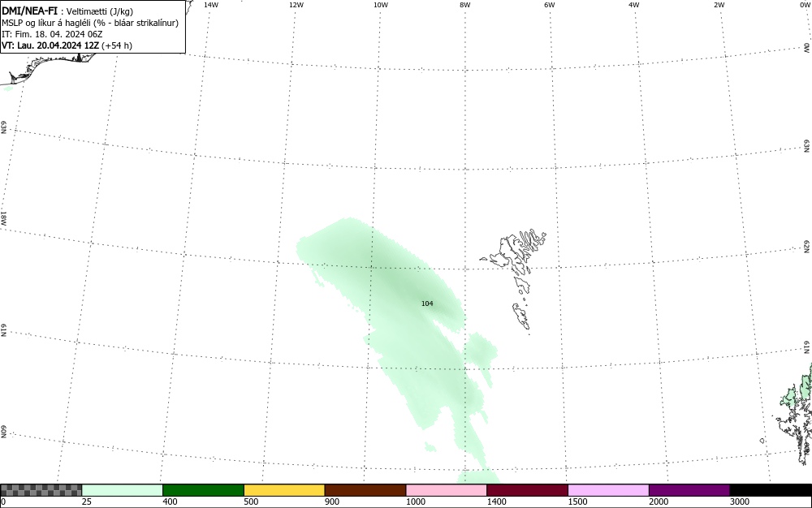Click the "4W" longitude label

coord(634,5)
